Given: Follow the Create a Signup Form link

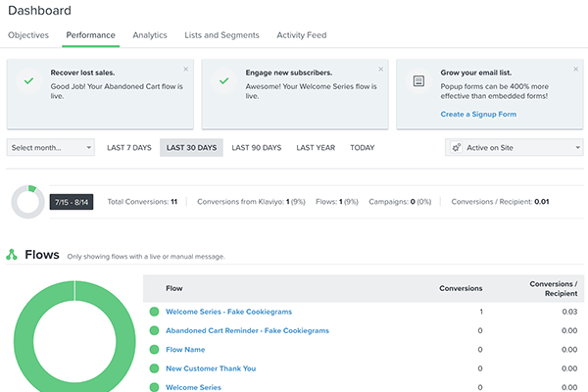Looking at the screenshot, I should [x=479, y=114].
